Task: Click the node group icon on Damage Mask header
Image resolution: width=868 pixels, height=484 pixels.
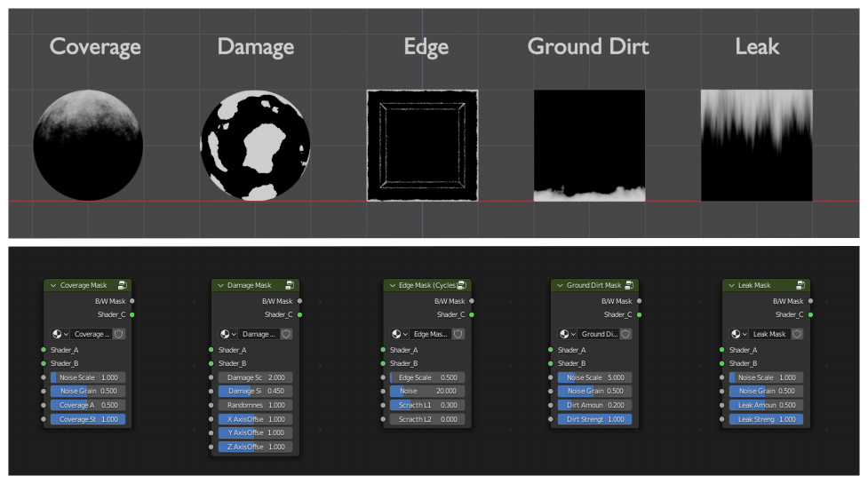Action: coord(290,285)
